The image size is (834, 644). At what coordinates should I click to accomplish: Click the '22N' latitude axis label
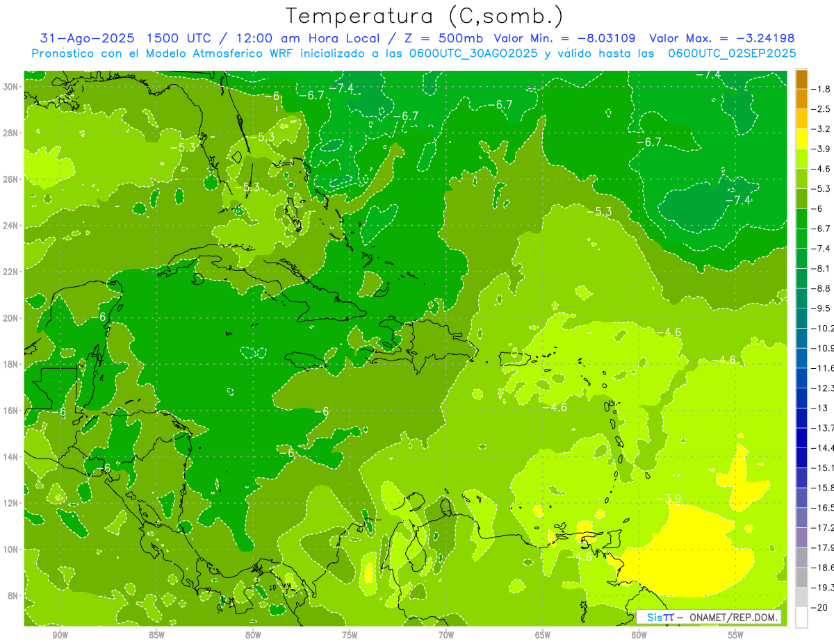coord(10,271)
